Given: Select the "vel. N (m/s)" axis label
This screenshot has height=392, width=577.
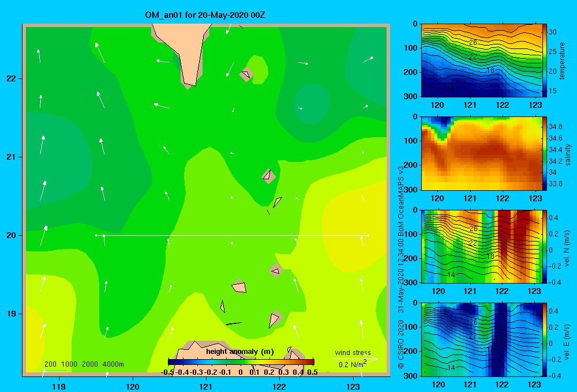Looking at the screenshot, I should pos(567,248).
